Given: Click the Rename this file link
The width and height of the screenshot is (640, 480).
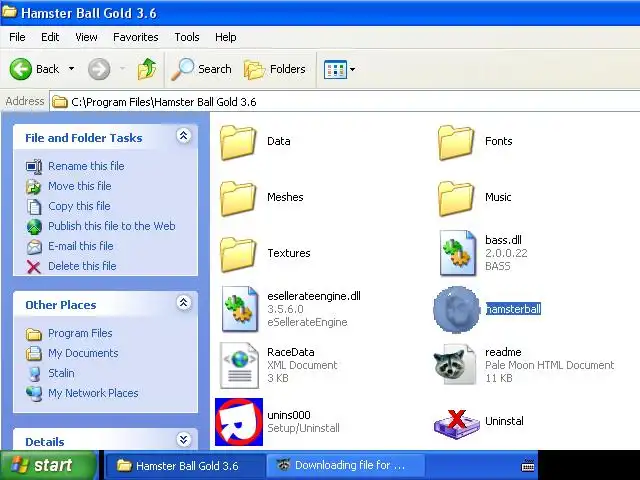Looking at the screenshot, I should pos(86,166).
